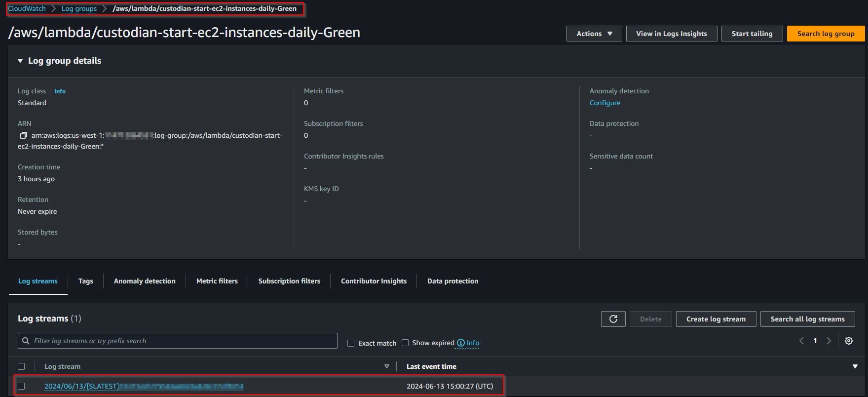This screenshot has width=868, height=397.
Task: Focus the Filter log streams search field
Action: (x=178, y=341)
